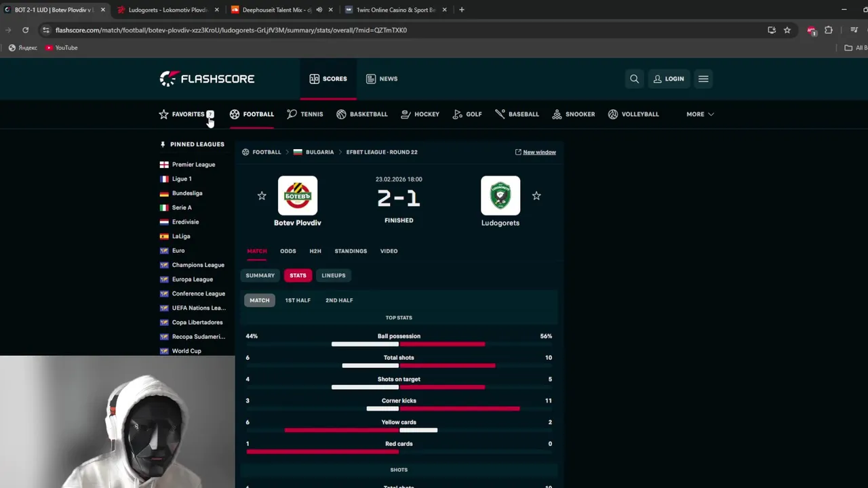Switch to Deephouseit Talent Mix tab
868x488 pixels.
(282, 9)
